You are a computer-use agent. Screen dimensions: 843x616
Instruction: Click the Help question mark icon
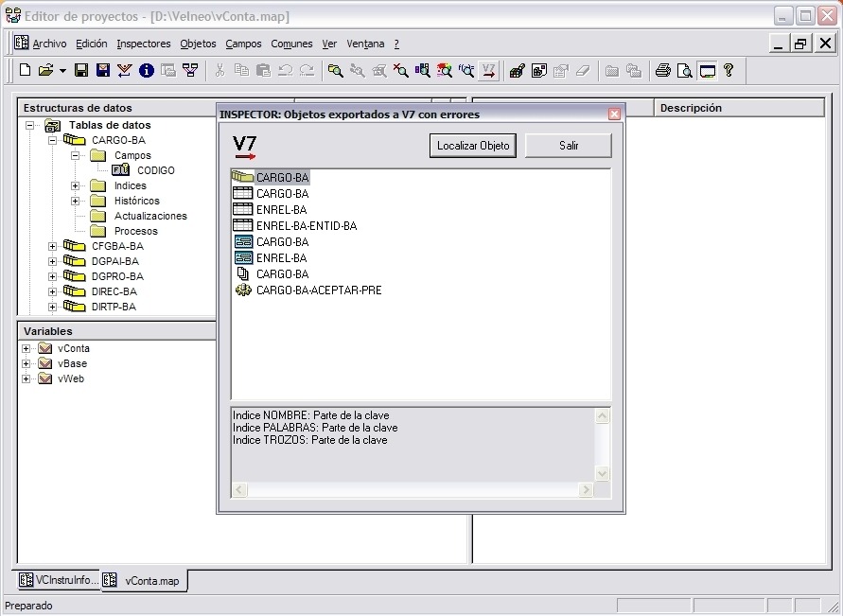pyautogui.click(x=729, y=70)
